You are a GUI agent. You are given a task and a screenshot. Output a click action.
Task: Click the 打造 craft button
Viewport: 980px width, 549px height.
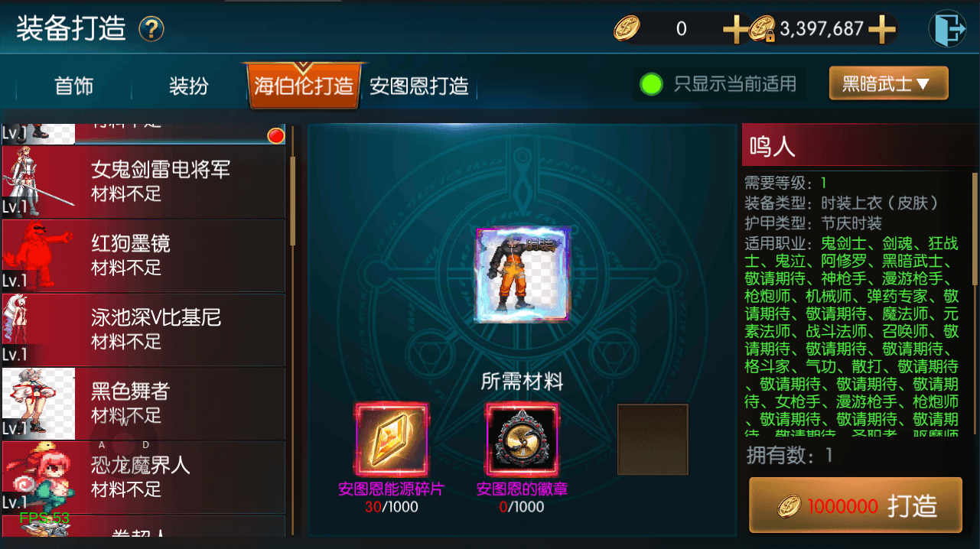click(x=855, y=505)
